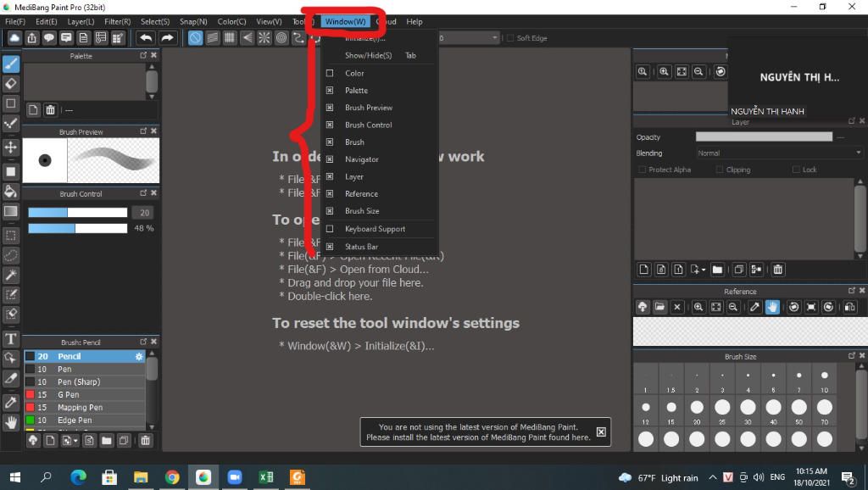Enable concentric circle snap guide
This screenshot has height=490, width=868.
coord(281,37)
